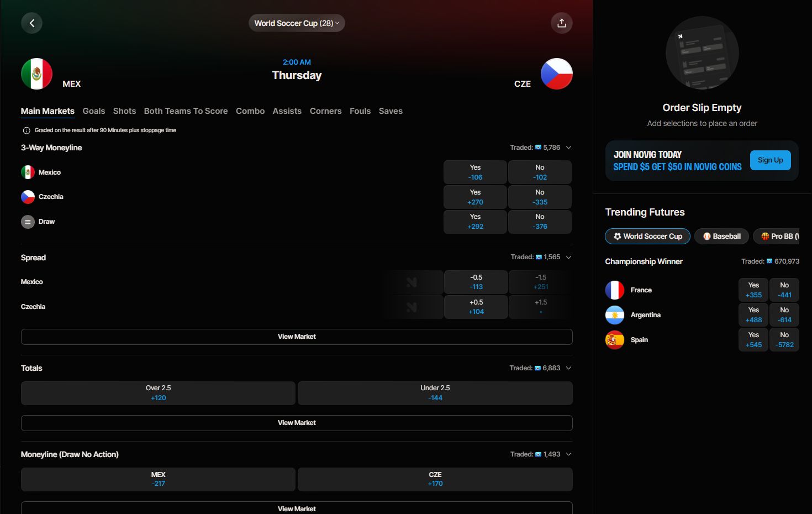Click View Market under Spread
The width and height of the screenshot is (812, 514).
point(297,337)
